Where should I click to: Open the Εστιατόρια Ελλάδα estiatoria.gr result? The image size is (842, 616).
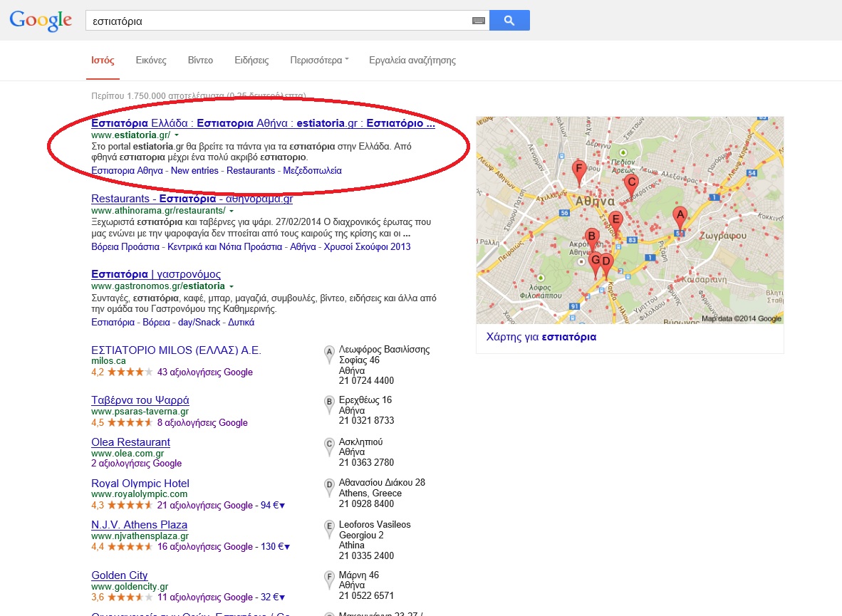point(263,123)
